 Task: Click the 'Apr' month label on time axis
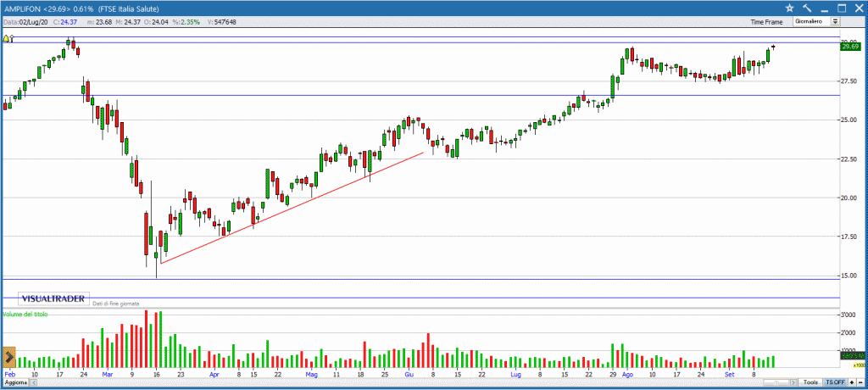coord(214,375)
